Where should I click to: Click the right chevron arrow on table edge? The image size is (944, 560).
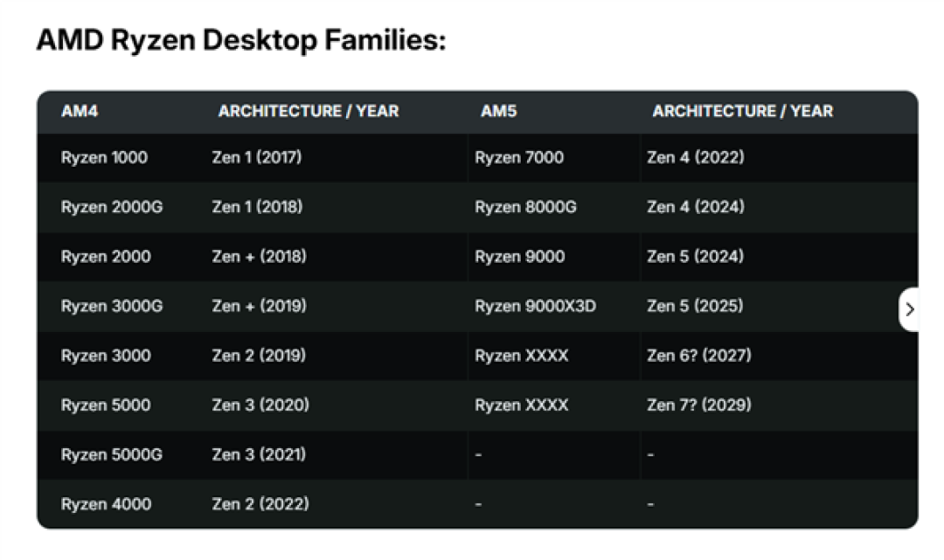909,309
